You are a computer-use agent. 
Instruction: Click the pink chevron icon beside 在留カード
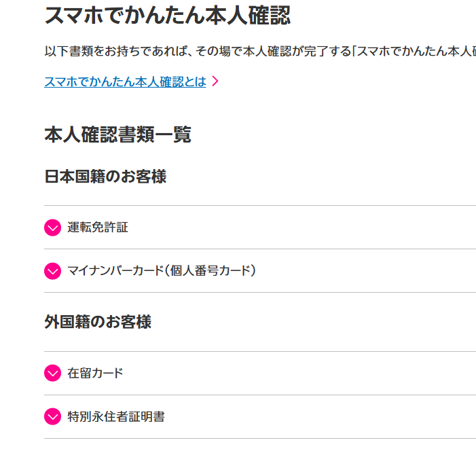(53, 374)
